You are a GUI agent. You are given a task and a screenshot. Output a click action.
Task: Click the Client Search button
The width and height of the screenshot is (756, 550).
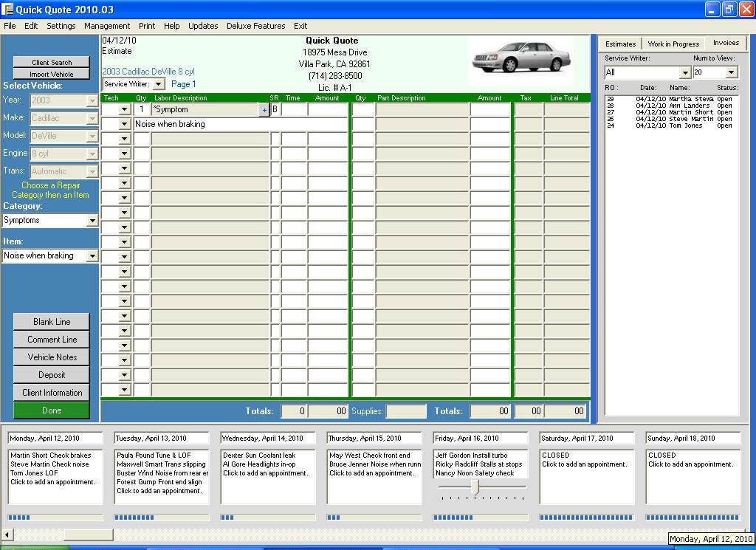[52, 62]
